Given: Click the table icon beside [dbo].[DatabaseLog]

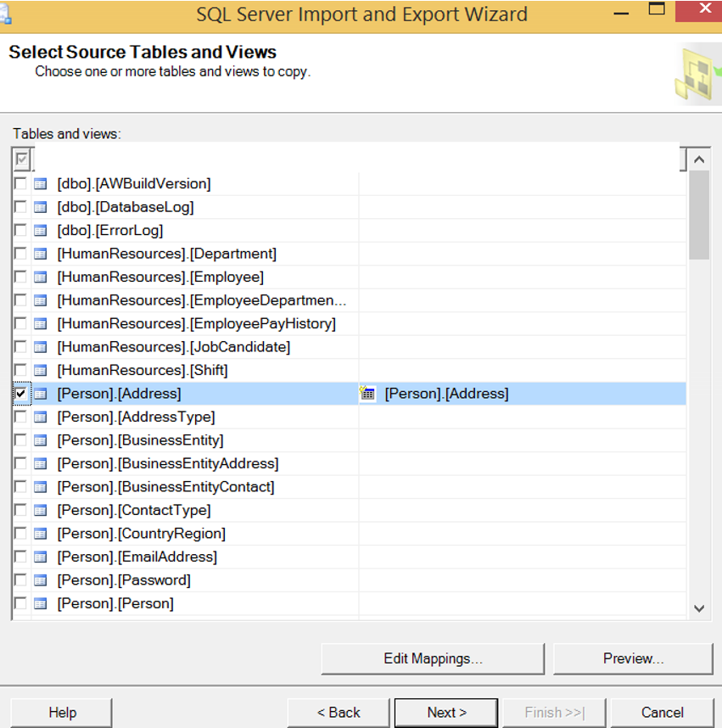Looking at the screenshot, I should 41,207.
